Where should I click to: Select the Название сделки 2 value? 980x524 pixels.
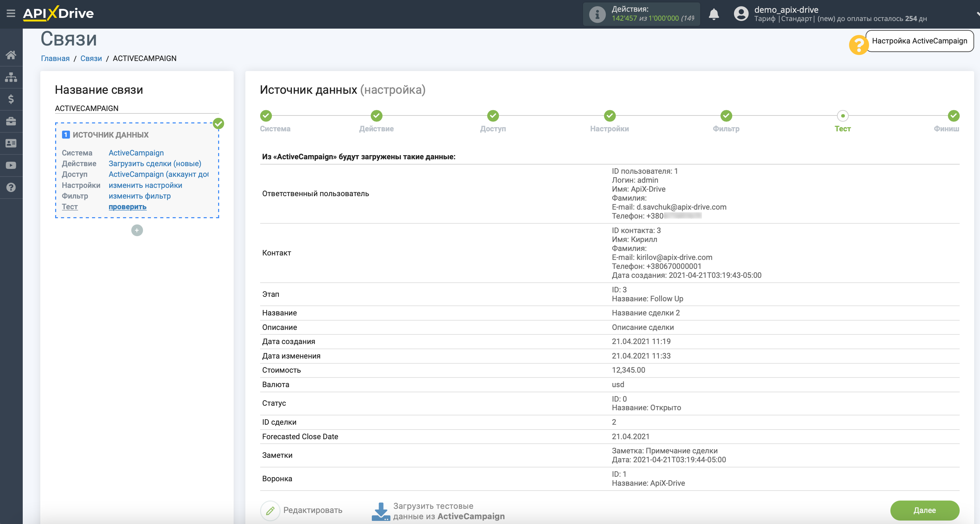point(646,313)
